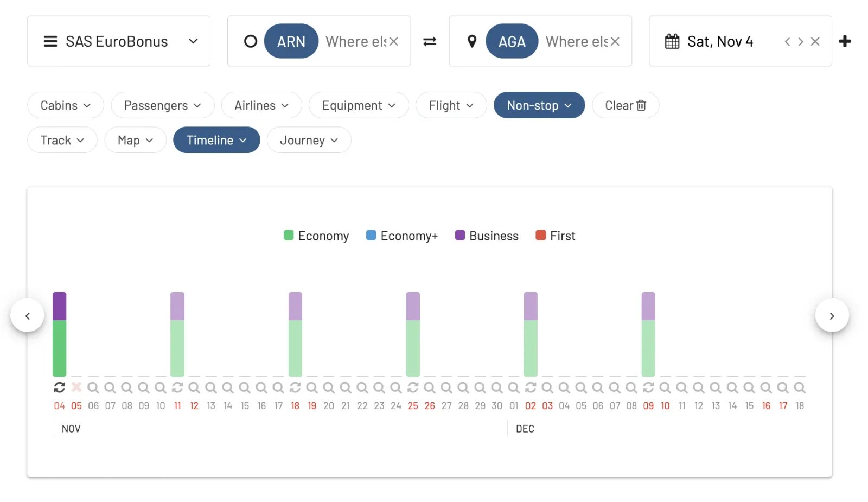The width and height of the screenshot is (868, 502).
Task: Clear the destination field with its X
Action: pyautogui.click(x=615, y=41)
